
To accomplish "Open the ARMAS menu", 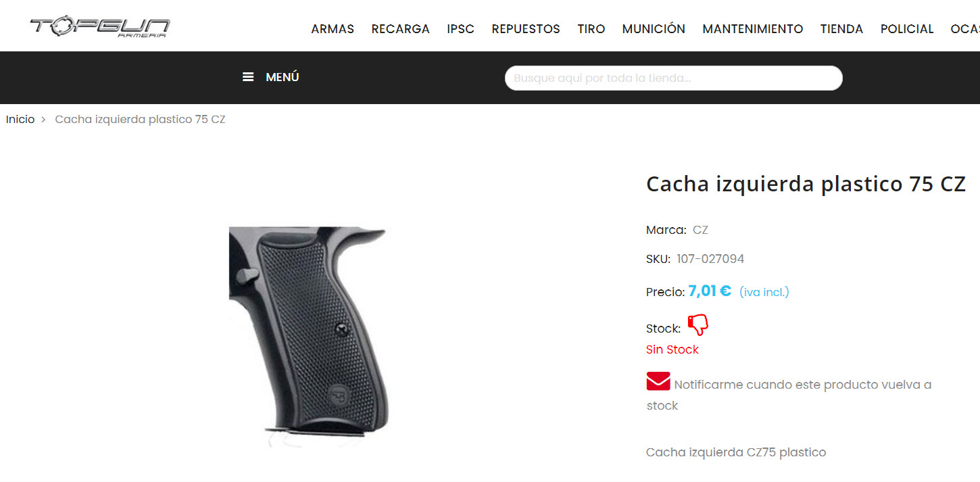I will [x=333, y=29].
